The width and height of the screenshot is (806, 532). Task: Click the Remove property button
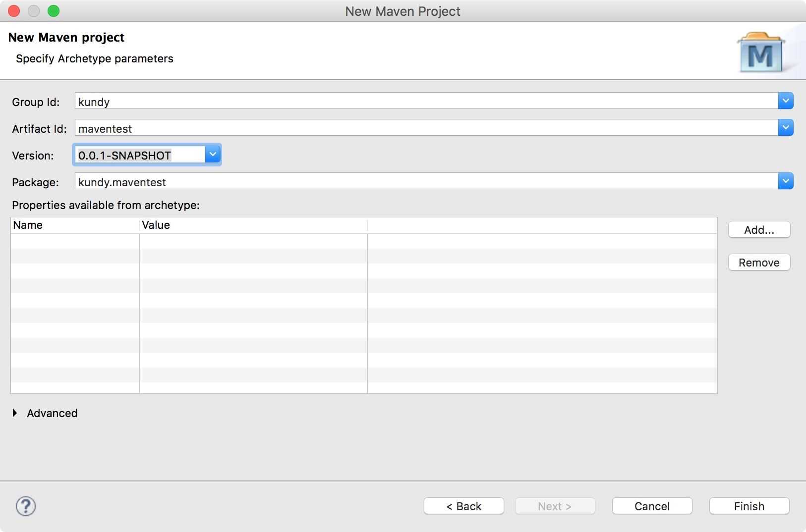coord(759,263)
